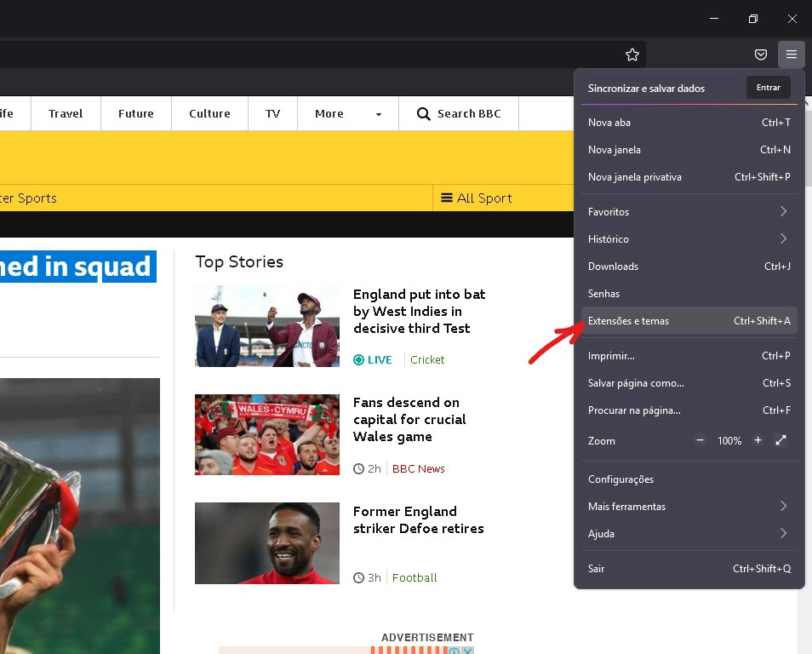Select Nova aba menu item
Viewport: 812px width, 654px height.
(x=689, y=123)
